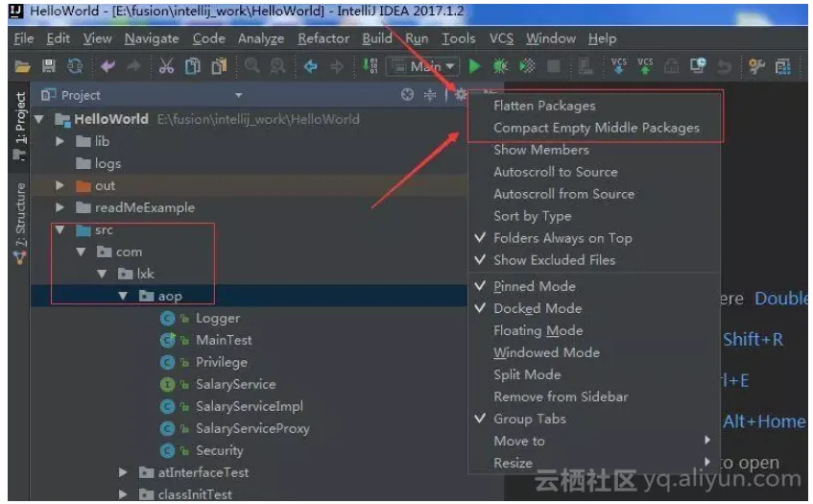The image size is (813, 504).
Task: Expand the readMeExample folder
Action: 60,207
